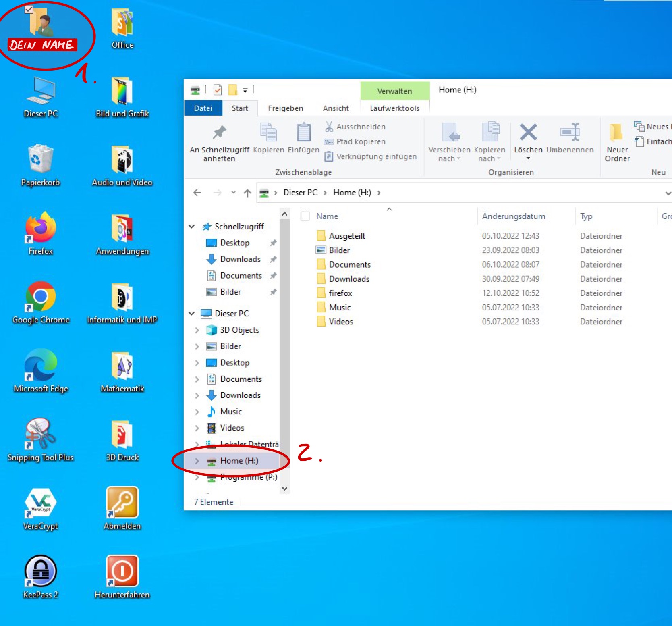The image size is (672, 626).
Task: Click An Schnellzugriff anheften pin icon
Action: tap(219, 133)
